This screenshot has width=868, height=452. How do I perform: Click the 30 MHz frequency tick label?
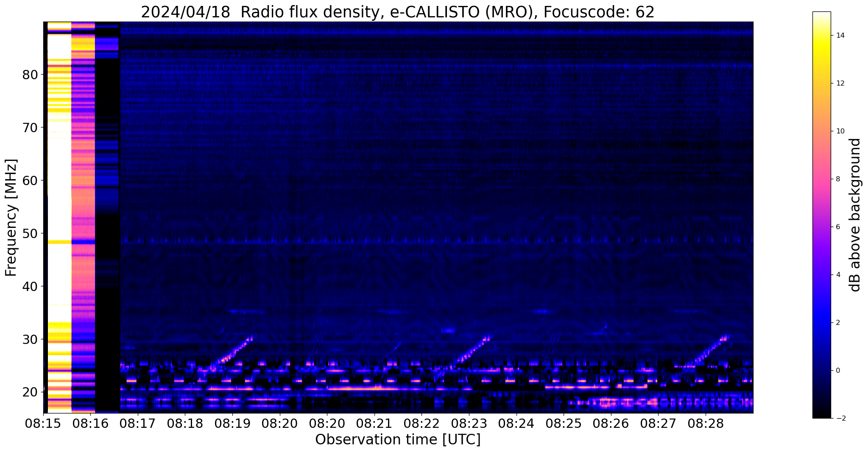coord(30,339)
